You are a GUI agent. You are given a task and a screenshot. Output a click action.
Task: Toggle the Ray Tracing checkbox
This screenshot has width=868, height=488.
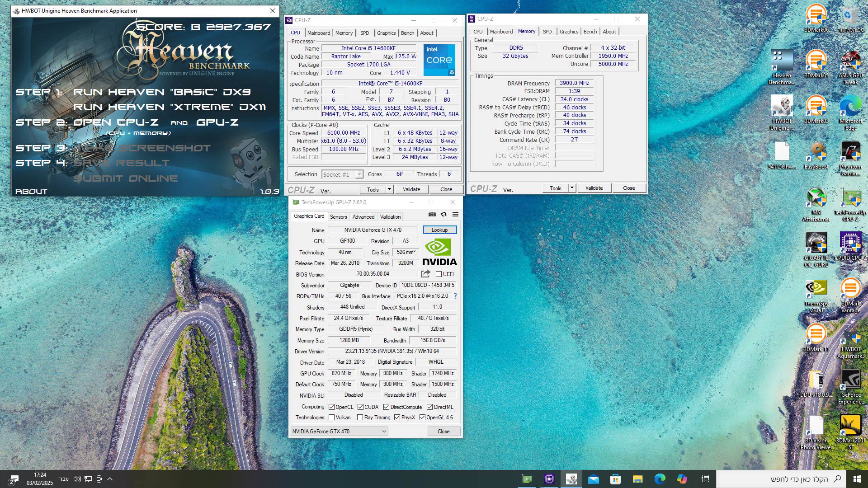pyautogui.click(x=360, y=418)
